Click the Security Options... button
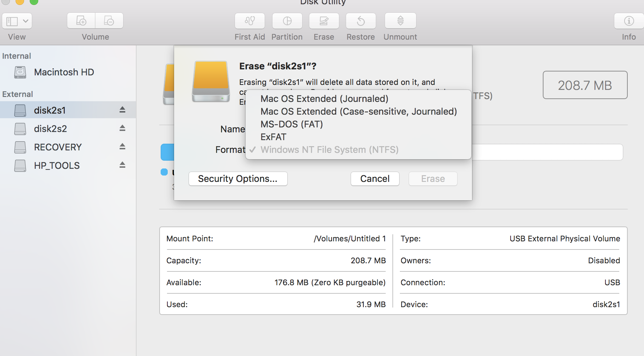This screenshot has height=356, width=644. (x=238, y=179)
